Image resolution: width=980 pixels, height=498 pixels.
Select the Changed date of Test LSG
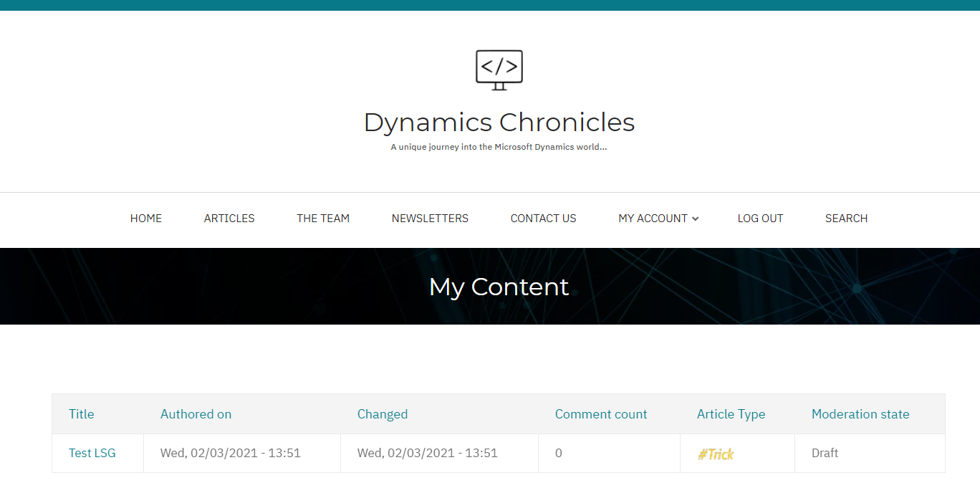pyautogui.click(x=428, y=453)
